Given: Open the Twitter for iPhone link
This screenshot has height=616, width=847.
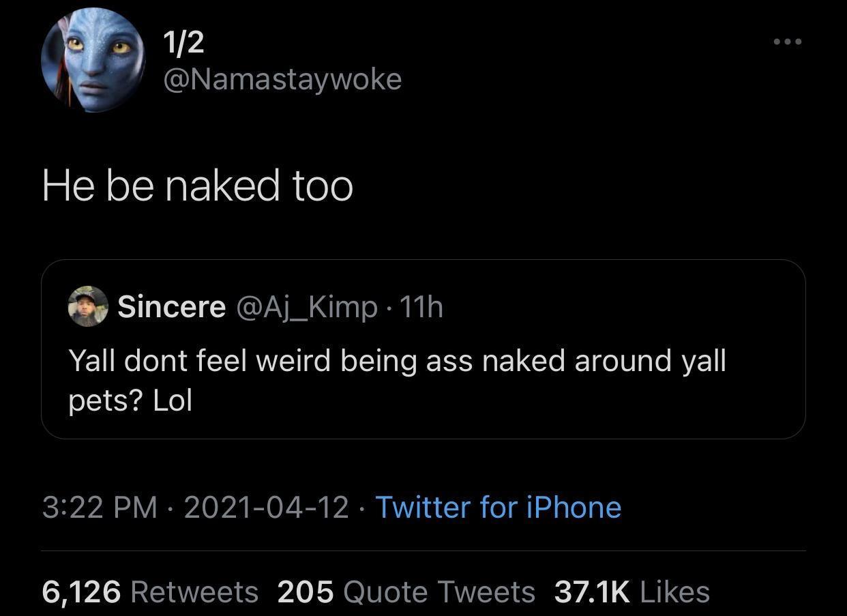Looking at the screenshot, I should click(498, 508).
